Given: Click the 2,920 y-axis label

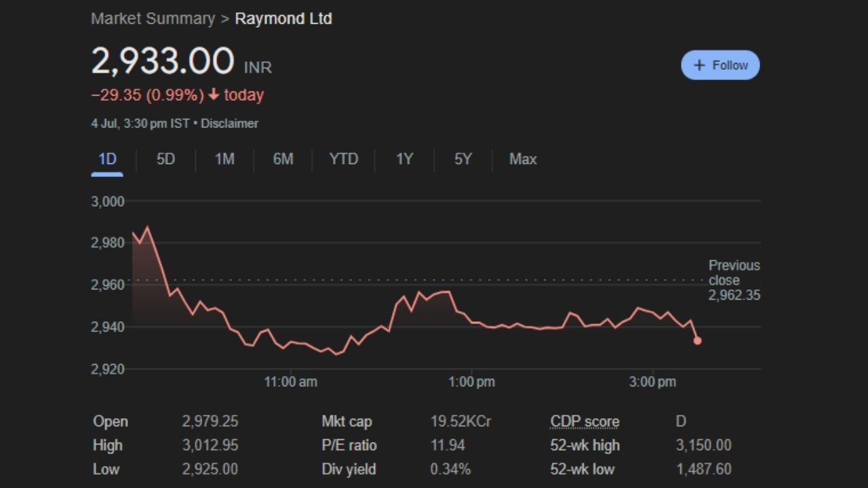Looking at the screenshot, I should (108, 369).
